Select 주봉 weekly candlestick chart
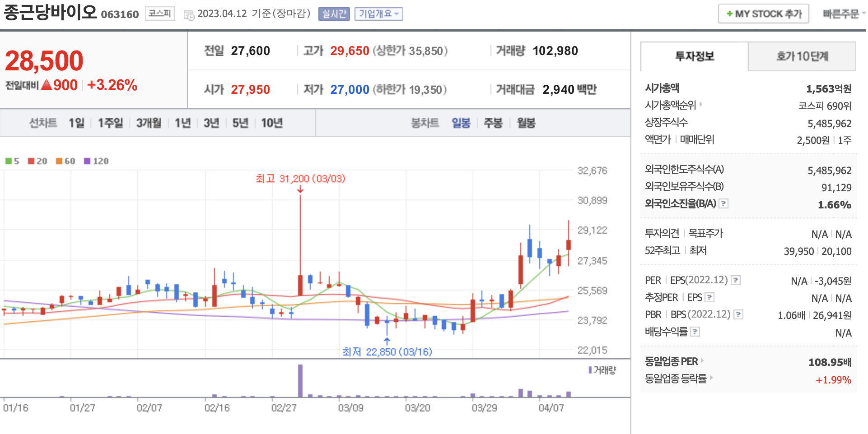This screenshot has height=434, width=868. click(493, 123)
